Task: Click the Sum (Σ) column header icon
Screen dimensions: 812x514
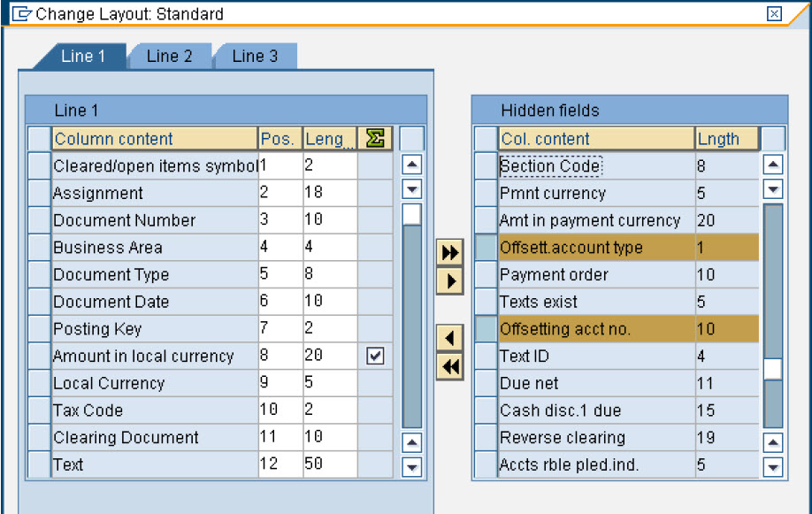Action: pos(374,139)
